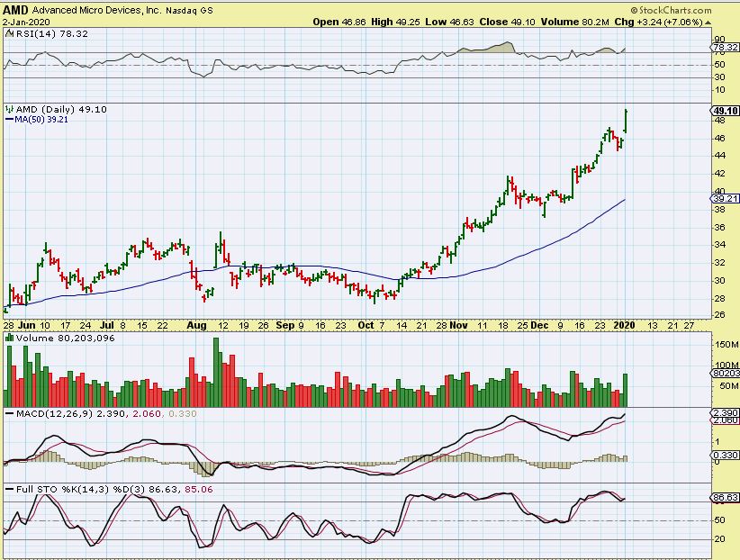Click the Nasdaq GS exchange label

pos(188,10)
